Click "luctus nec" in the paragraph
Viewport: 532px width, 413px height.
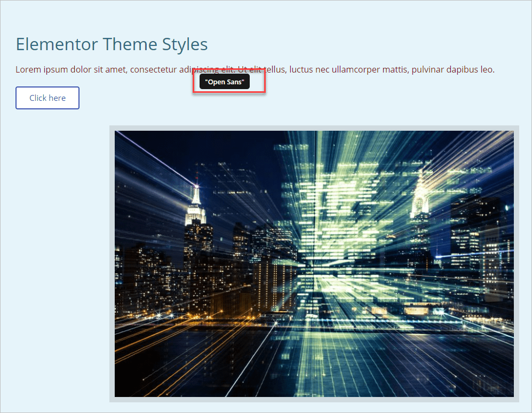[309, 69]
